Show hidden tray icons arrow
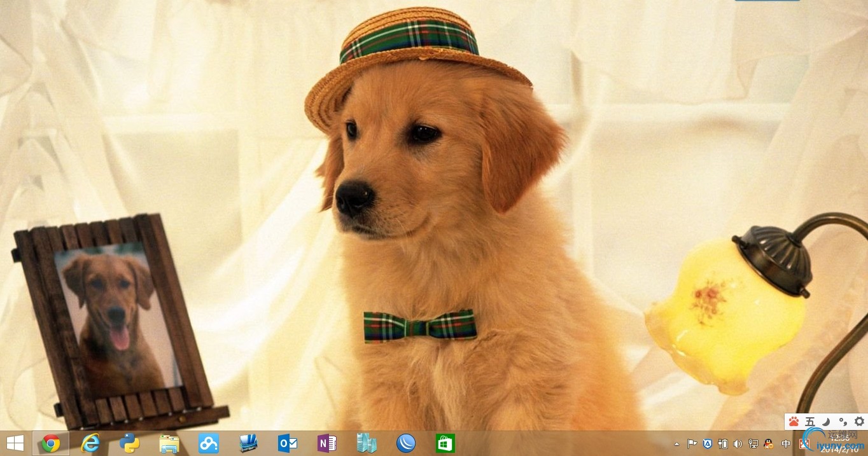This screenshot has height=456, width=868. click(676, 444)
